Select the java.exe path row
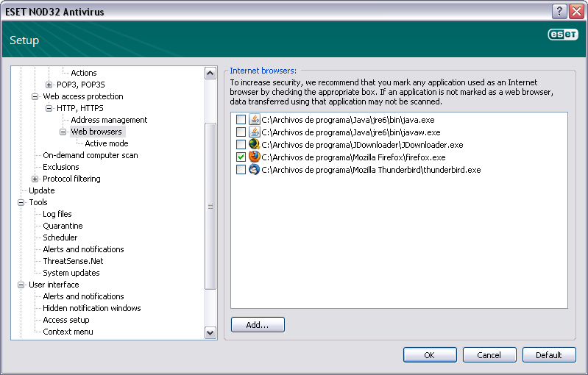This screenshot has width=588, height=375. point(347,120)
